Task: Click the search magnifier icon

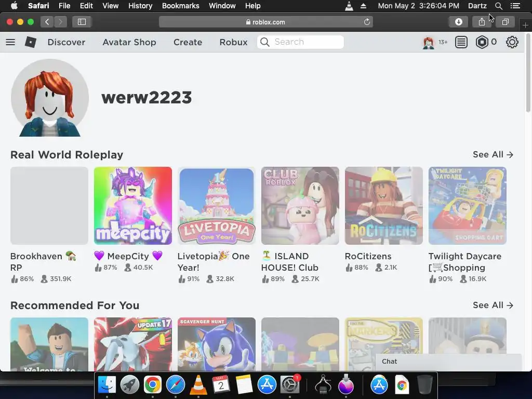Action: click(x=265, y=42)
